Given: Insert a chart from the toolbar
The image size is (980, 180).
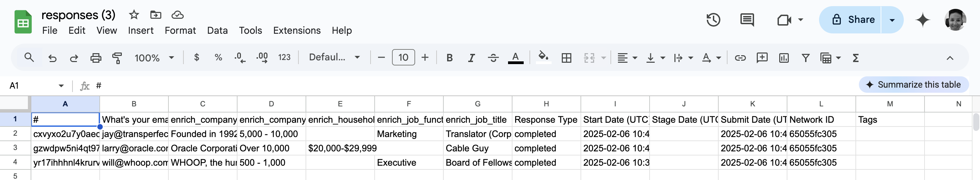Looking at the screenshot, I should tap(784, 58).
